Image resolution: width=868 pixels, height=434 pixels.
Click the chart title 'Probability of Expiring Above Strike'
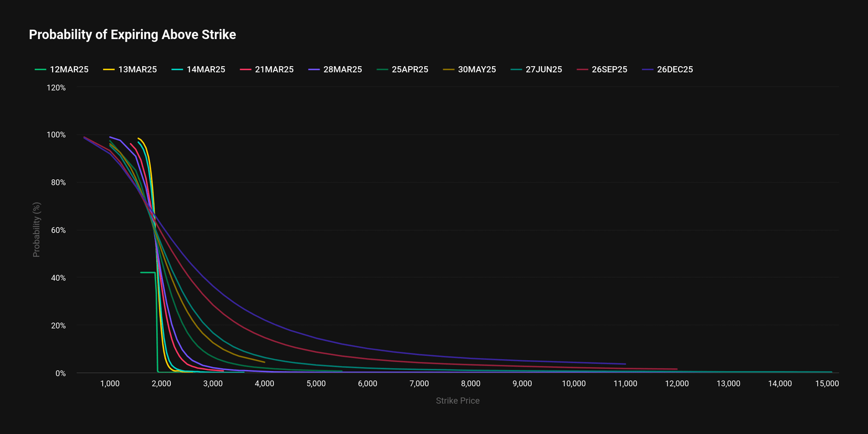point(132,35)
